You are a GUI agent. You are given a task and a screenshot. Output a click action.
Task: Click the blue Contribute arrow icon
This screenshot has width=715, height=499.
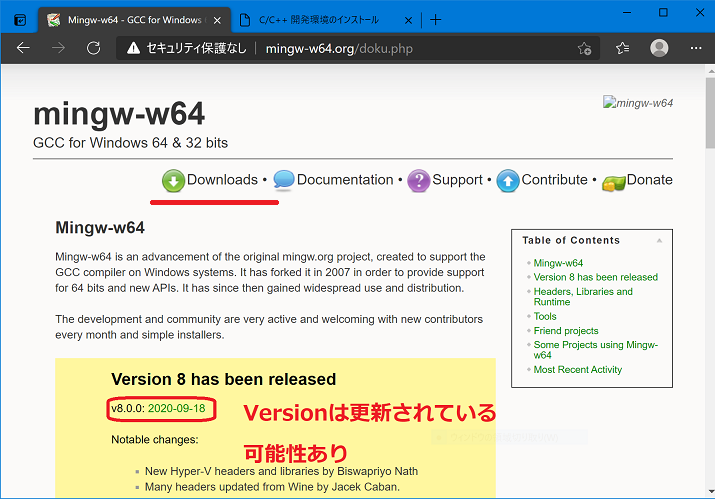508,181
